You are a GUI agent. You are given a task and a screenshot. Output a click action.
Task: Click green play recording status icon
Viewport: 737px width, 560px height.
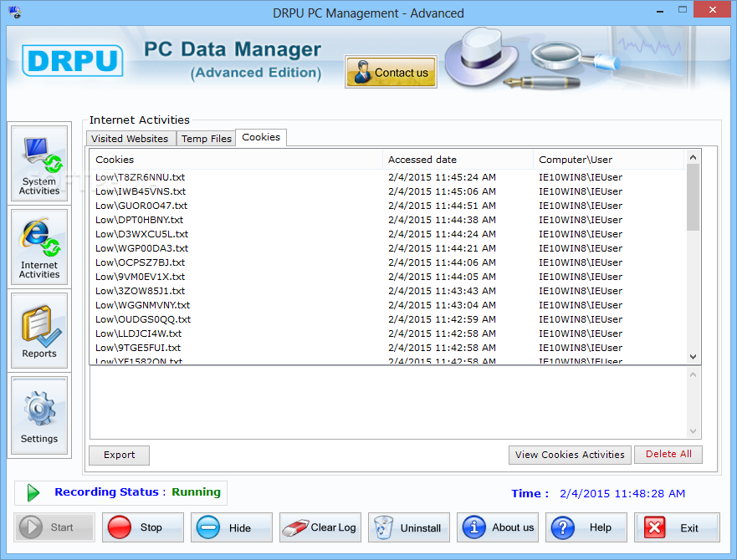(x=33, y=493)
